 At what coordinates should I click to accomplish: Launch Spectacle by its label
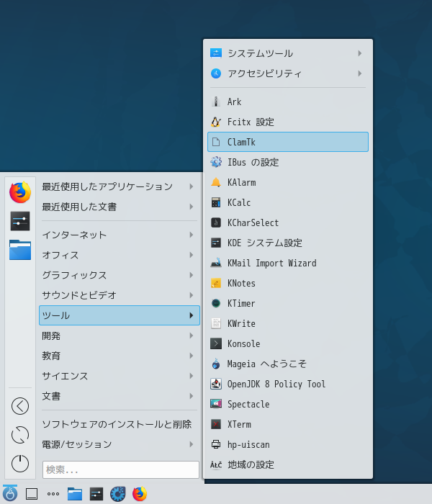click(x=248, y=404)
